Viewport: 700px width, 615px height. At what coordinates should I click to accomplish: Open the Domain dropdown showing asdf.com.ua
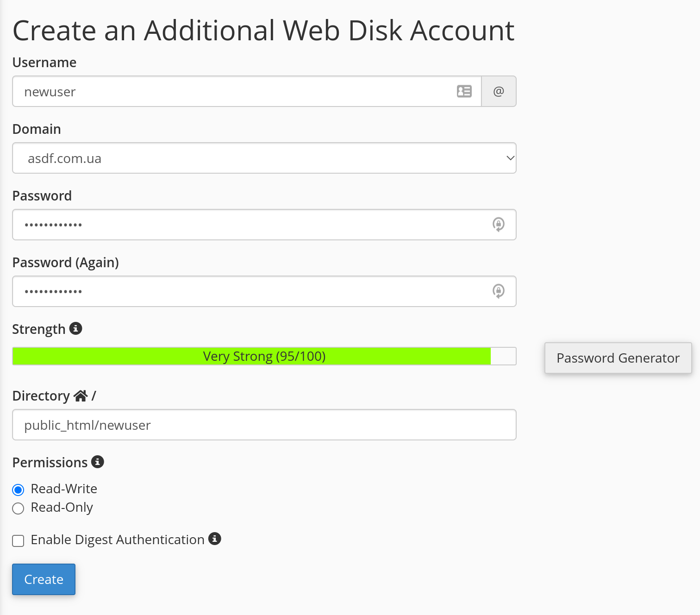point(264,158)
